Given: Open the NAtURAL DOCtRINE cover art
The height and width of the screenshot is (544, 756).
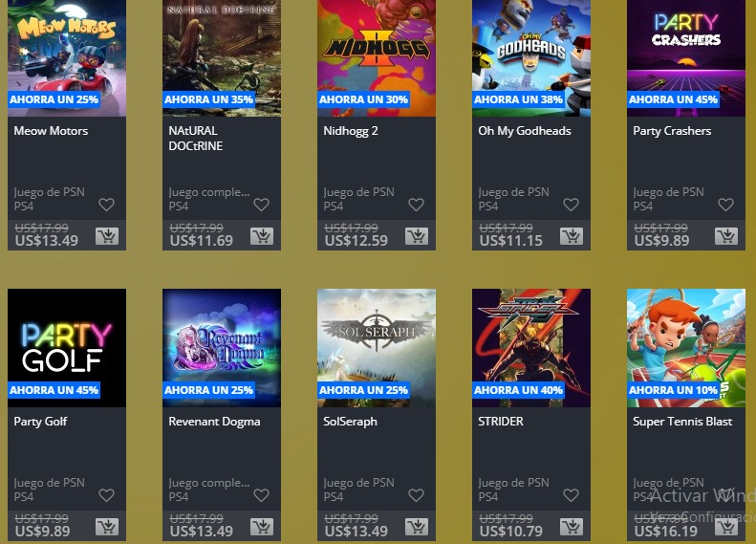Looking at the screenshot, I should [222, 58].
